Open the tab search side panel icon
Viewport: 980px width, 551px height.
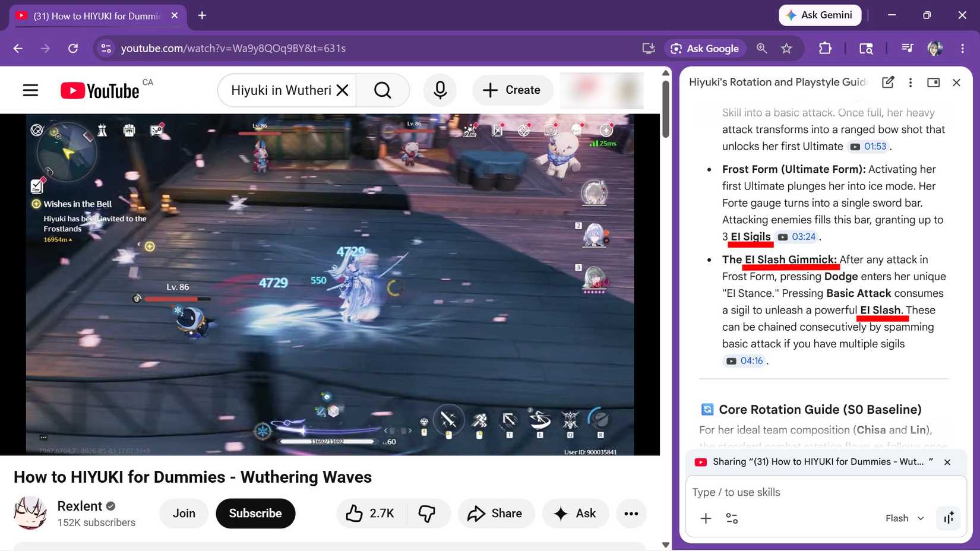coord(866,49)
